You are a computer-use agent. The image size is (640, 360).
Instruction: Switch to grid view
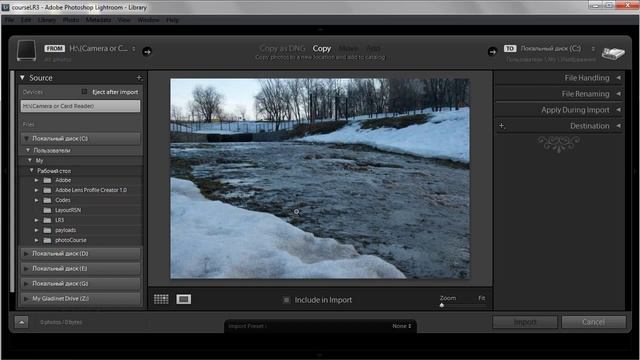tap(161, 299)
